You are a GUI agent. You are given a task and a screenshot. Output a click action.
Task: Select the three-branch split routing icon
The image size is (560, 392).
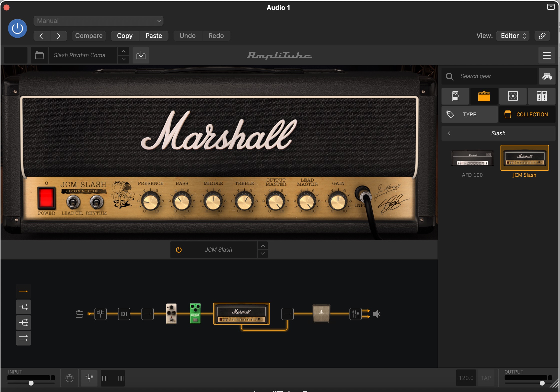(23, 323)
